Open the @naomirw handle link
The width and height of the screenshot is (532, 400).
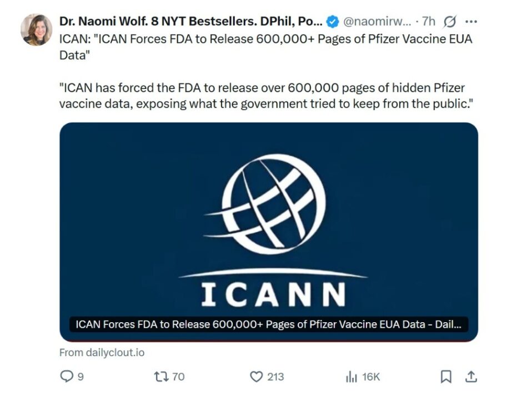tap(377, 22)
